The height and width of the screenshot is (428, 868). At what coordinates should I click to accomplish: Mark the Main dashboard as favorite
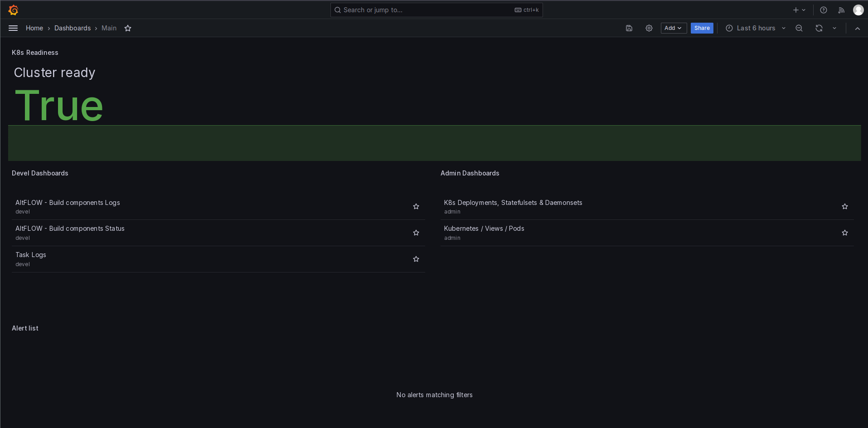point(128,28)
